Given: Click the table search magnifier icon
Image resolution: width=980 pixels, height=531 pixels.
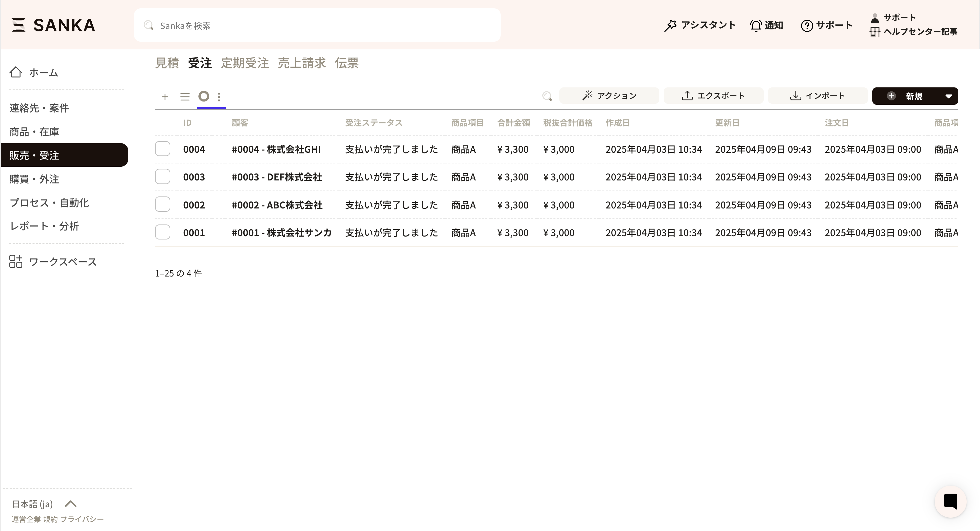Looking at the screenshot, I should [547, 96].
